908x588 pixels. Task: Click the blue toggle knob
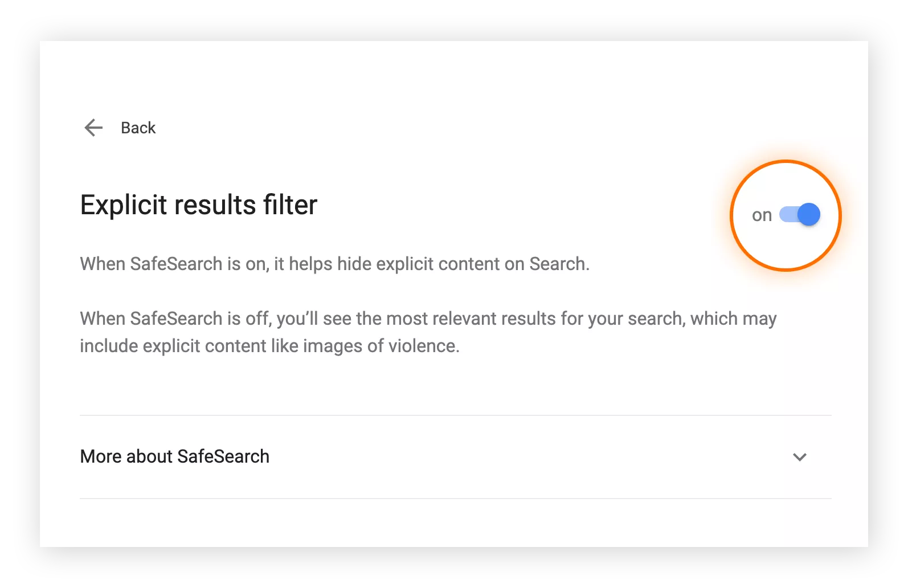[x=808, y=214]
